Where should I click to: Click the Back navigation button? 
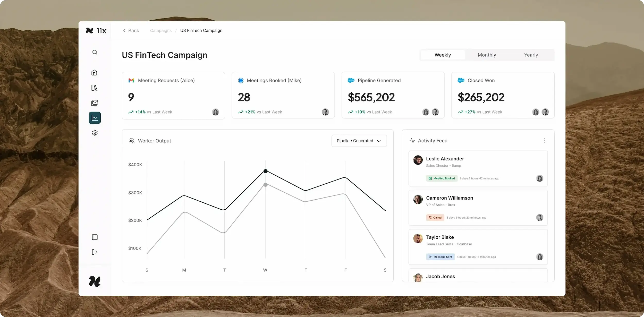(x=131, y=30)
